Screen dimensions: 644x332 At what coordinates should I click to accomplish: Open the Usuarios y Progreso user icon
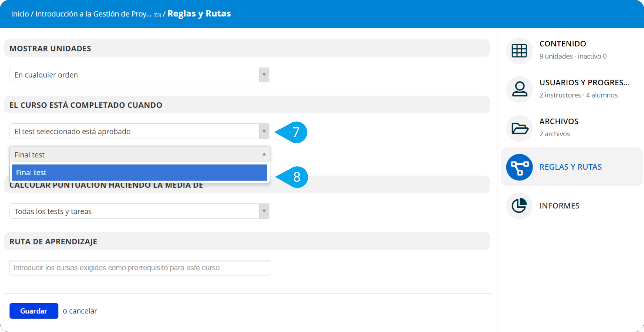click(519, 89)
